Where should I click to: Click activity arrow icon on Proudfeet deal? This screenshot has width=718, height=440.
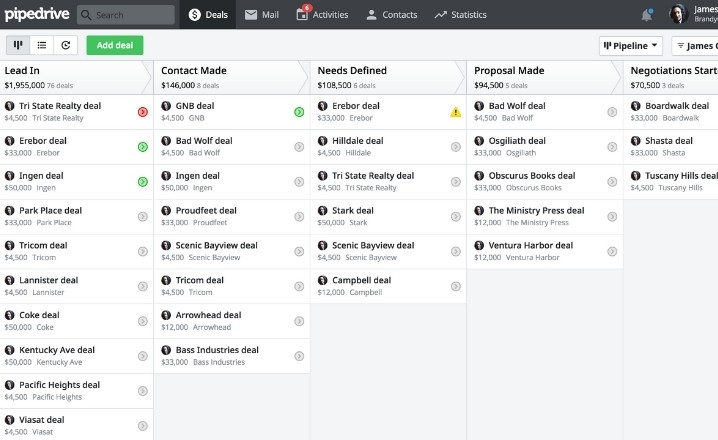(x=299, y=217)
